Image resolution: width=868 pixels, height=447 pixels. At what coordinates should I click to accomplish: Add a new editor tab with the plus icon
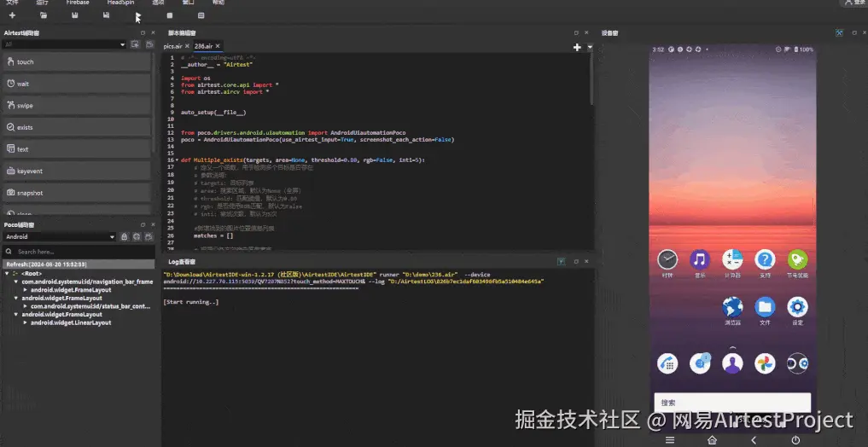[577, 48]
